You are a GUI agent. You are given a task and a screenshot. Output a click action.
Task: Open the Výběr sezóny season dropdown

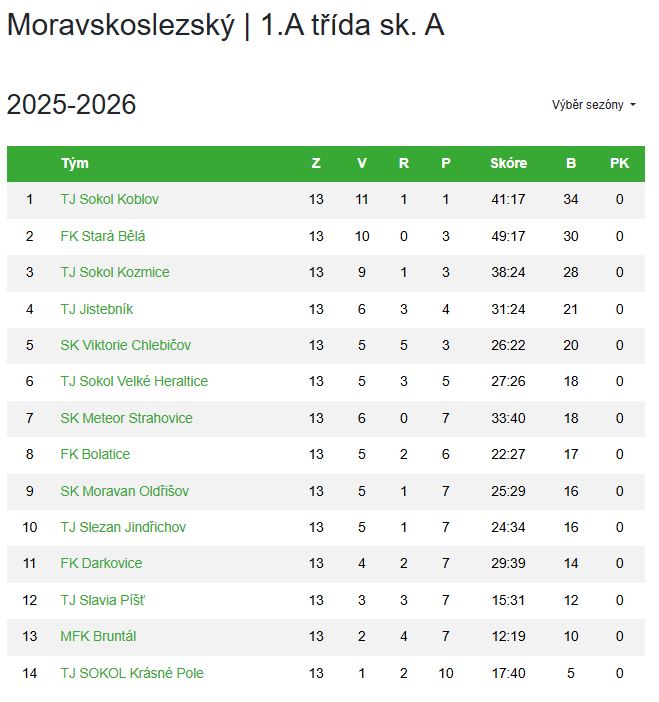(x=594, y=105)
